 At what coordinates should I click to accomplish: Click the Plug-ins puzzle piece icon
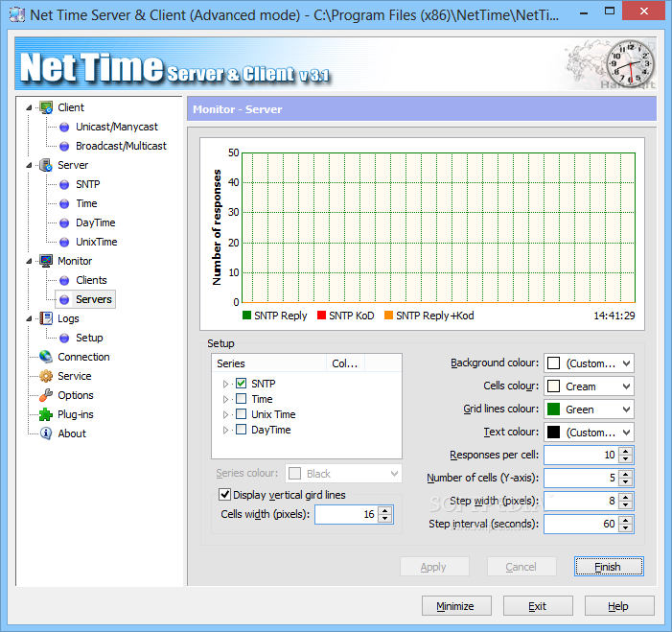tap(46, 414)
